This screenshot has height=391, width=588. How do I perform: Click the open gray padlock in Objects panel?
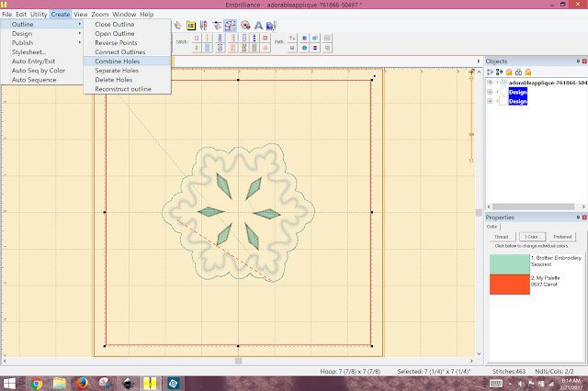pyautogui.click(x=518, y=72)
